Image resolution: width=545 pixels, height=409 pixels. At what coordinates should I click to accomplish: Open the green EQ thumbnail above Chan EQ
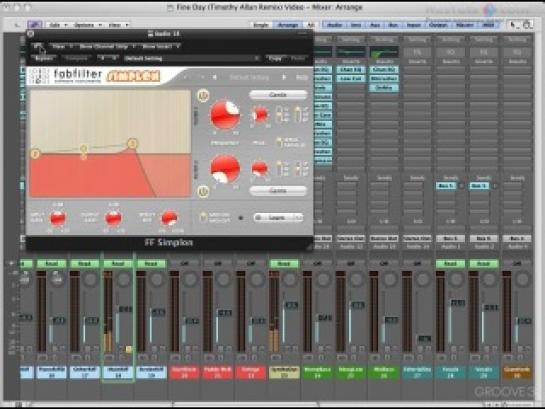click(384, 52)
